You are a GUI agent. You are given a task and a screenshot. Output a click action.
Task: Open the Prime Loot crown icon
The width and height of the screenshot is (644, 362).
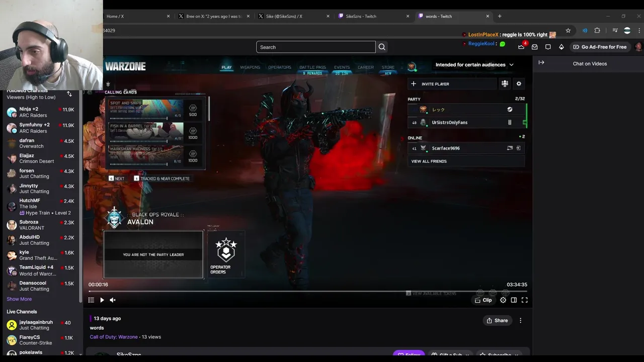[521, 47]
